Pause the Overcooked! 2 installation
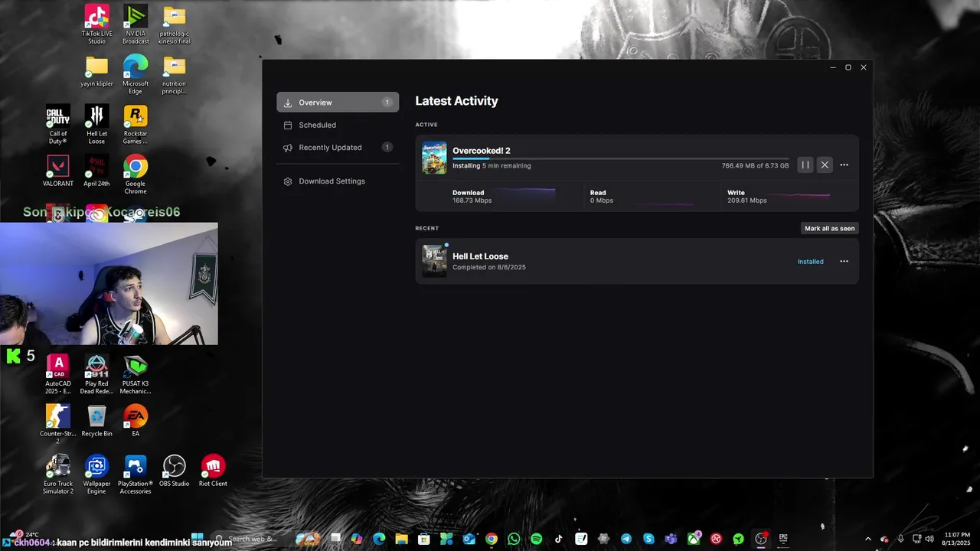Screen dimensions: 980x551 tap(805, 165)
